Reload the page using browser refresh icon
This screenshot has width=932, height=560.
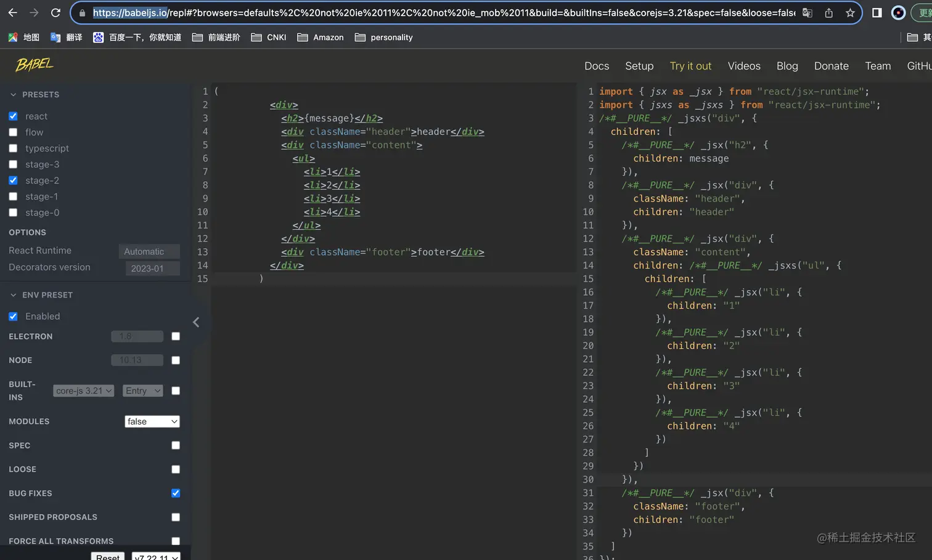point(55,12)
